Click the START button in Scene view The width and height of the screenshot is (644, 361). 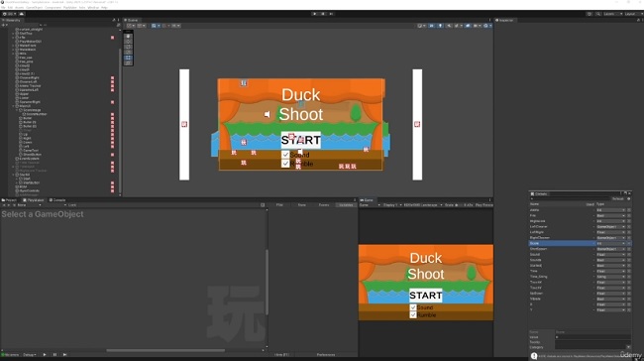coord(300,140)
